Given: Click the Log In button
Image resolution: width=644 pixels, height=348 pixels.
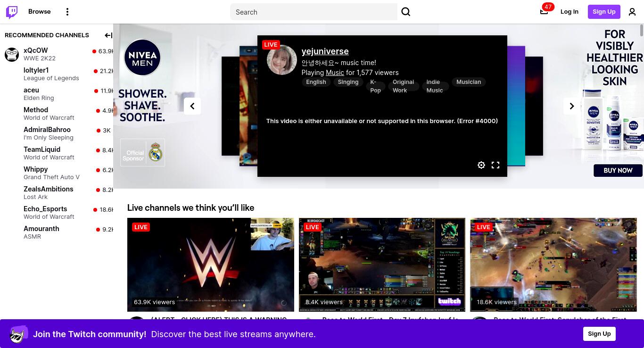Looking at the screenshot, I should (x=570, y=12).
